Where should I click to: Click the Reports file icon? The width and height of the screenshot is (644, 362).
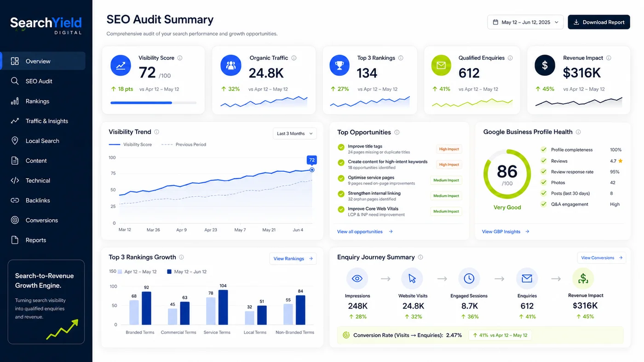15,240
